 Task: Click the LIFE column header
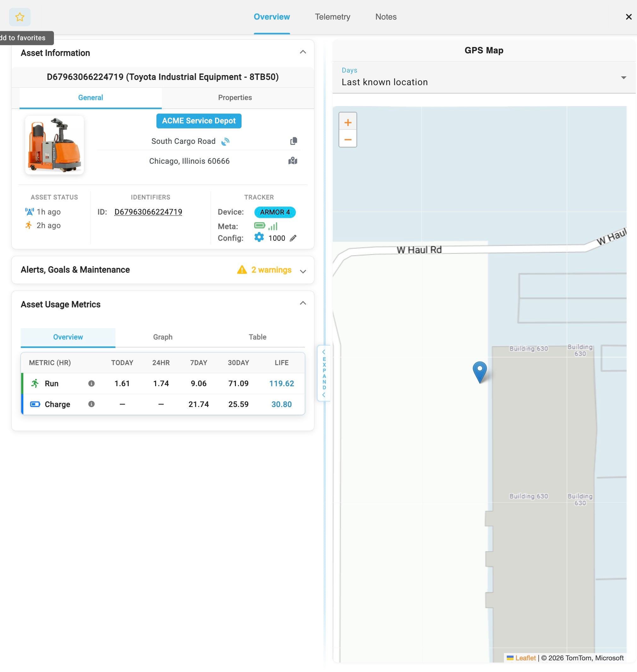click(x=282, y=363)
